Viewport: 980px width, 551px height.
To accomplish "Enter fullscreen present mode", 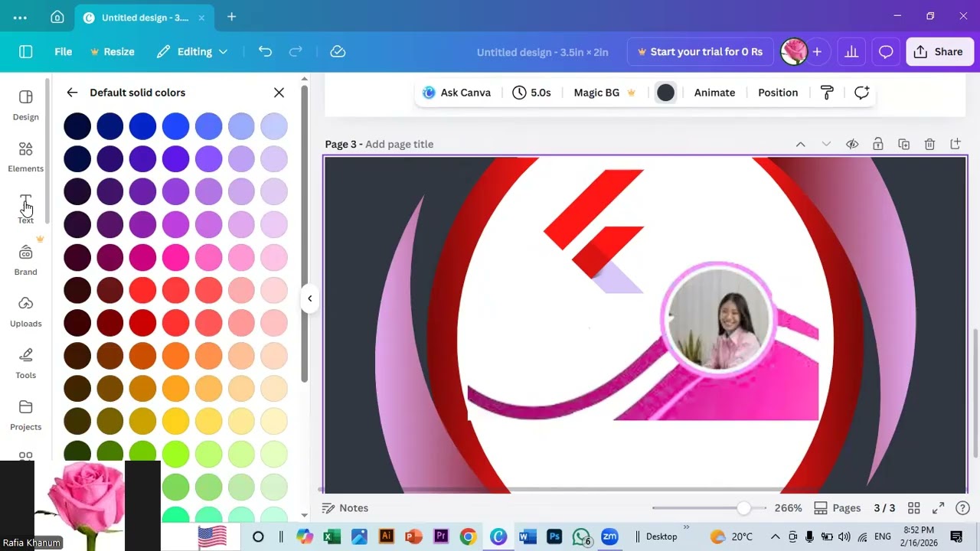I will (938, 508).
